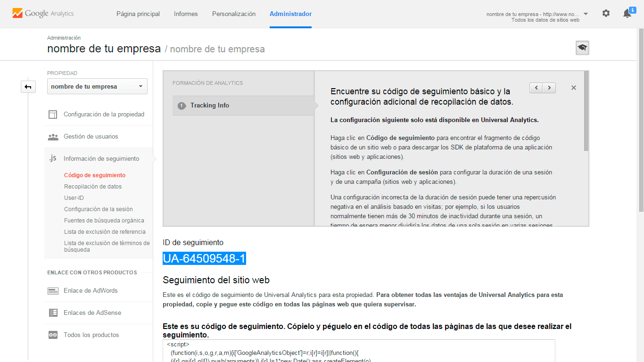The height and width of the screenshot is (362, 644).
Task: Click the graduation cap training icon
Action: coord(582,48)
